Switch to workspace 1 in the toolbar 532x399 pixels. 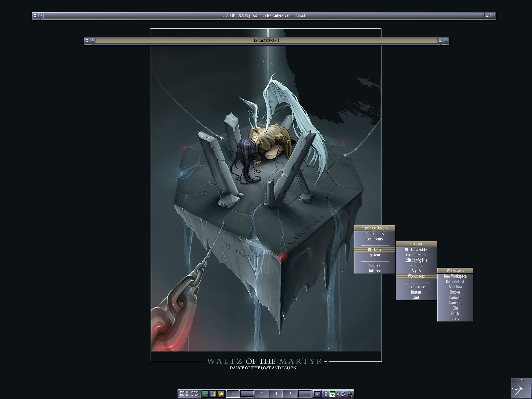click(233, 394)
